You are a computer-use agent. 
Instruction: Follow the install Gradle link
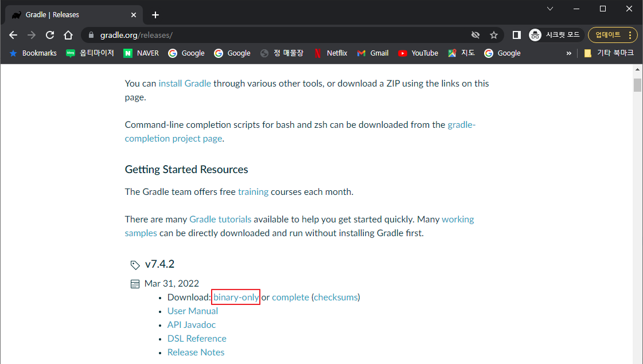tap(185, 84)
